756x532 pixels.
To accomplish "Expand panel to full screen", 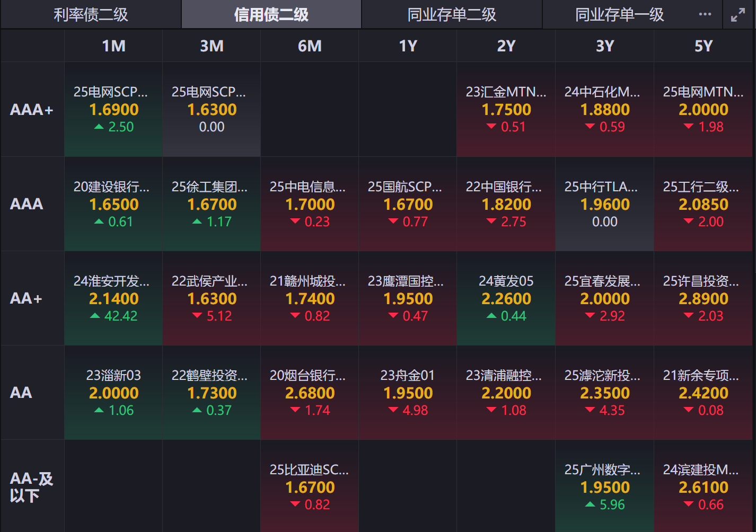I will click(738, 15).
